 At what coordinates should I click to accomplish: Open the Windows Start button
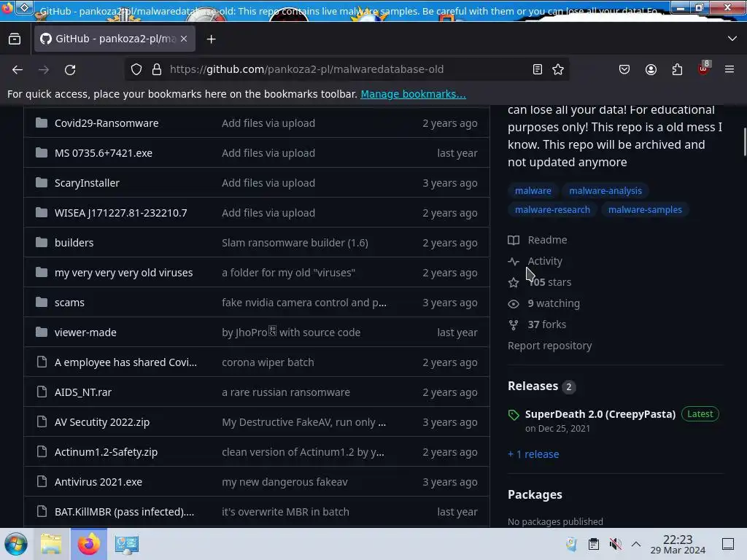pos(16,544)
